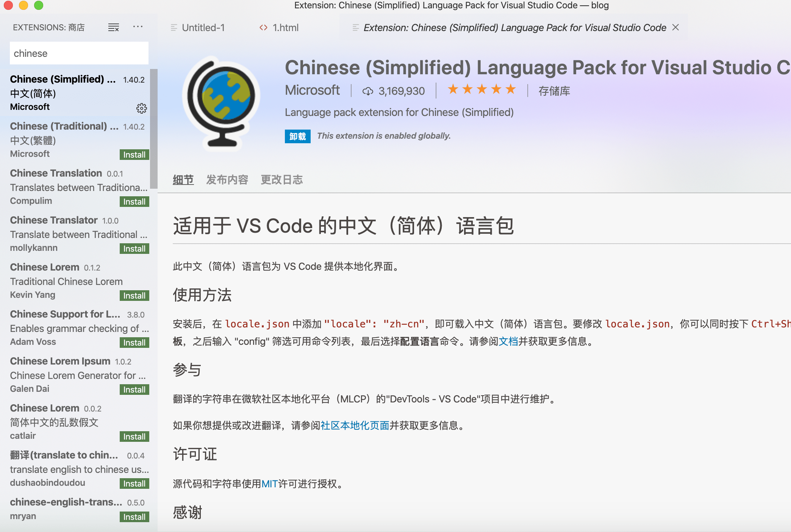Open the manage gear for Chinese (Simplified)
Viewport: 791px width, 532px height.
142,108
